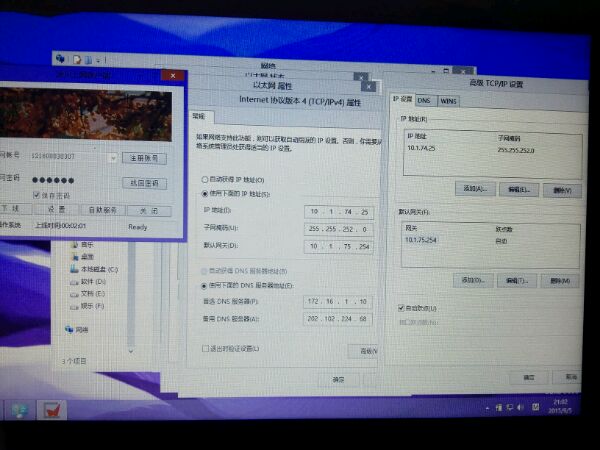Select 音乐 music folder in Explorer tree

coord(83,245)
